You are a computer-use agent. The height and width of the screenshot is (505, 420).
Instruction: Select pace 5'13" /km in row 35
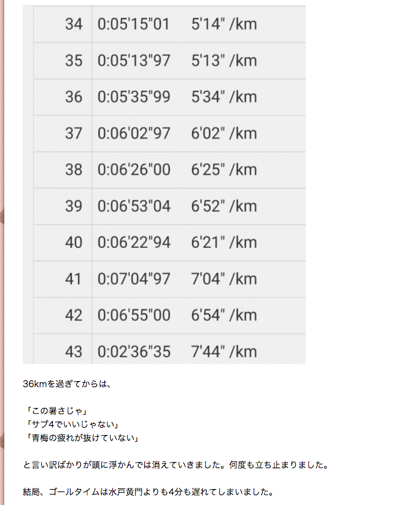[224, 61]
